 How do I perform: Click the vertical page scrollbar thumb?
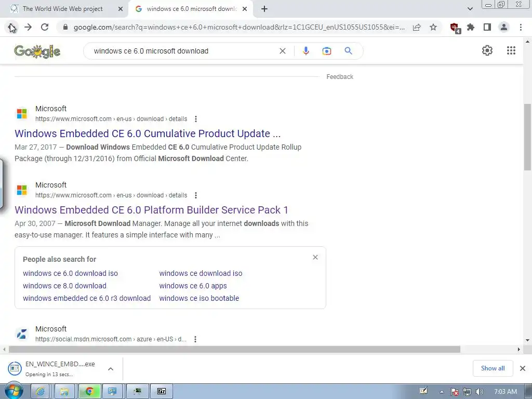[x=527, y=137]
